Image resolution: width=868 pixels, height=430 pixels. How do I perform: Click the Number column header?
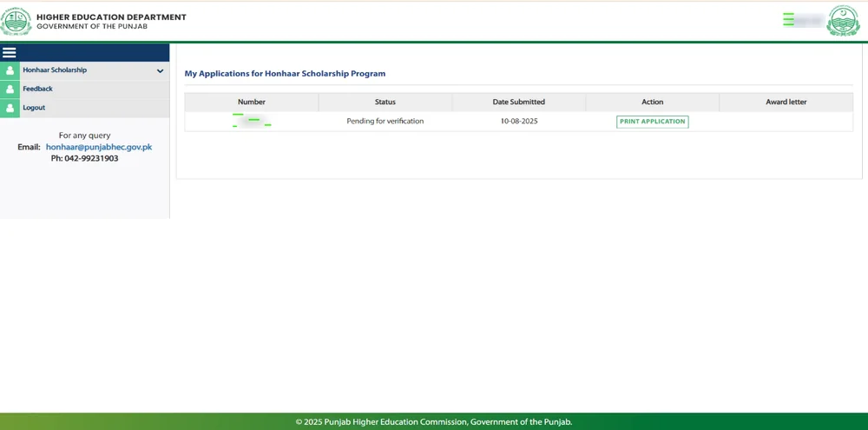click(x=252, y=102)
